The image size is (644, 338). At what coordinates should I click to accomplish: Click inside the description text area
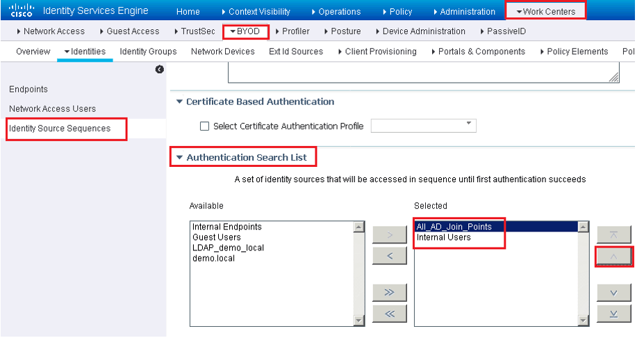tap(424, 72)
